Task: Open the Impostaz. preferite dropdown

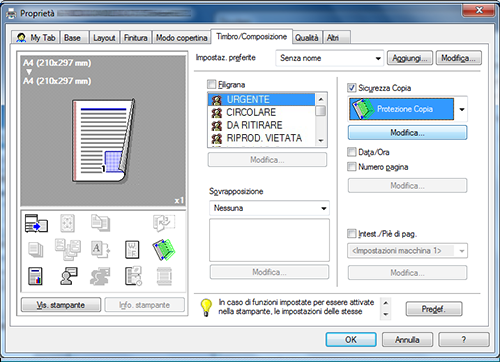Action: click(329, 58)
